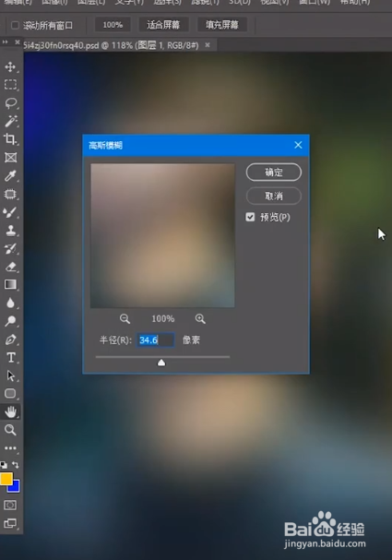The width and height of the screenshot is (392, 560).
Task: Select the Magic Wand tool
Action: 10,121
